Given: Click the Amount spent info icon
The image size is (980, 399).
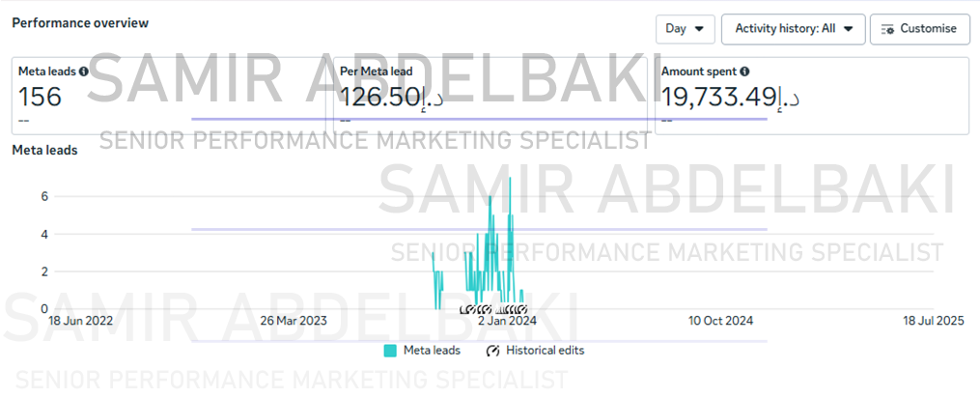Looking at the screenshot, I should 744,71.
